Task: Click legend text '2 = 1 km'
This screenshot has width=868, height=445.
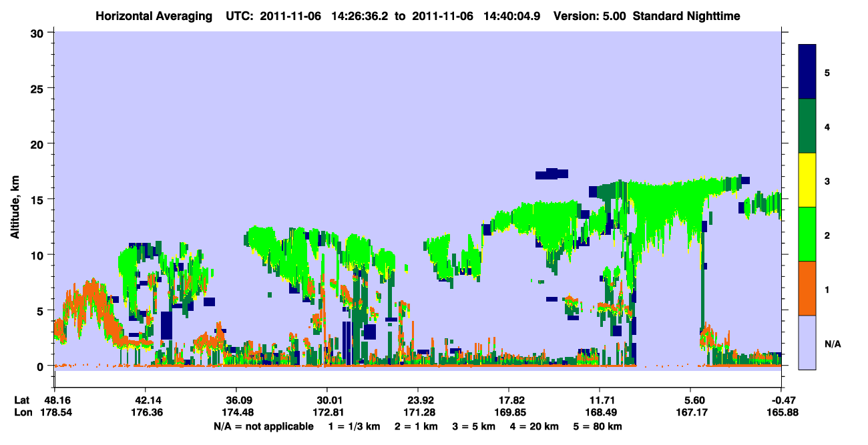Action: click(x=417, y=426)
